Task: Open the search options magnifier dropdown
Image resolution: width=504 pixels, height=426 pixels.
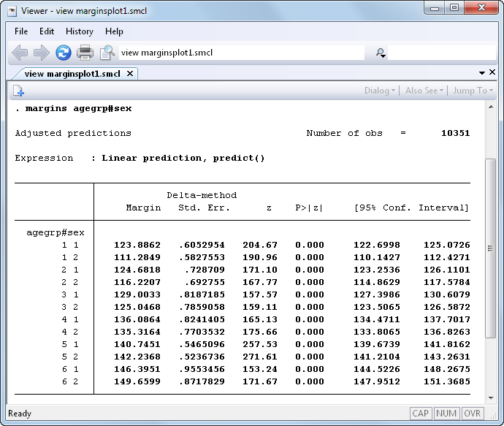Action: click(381, 53)
